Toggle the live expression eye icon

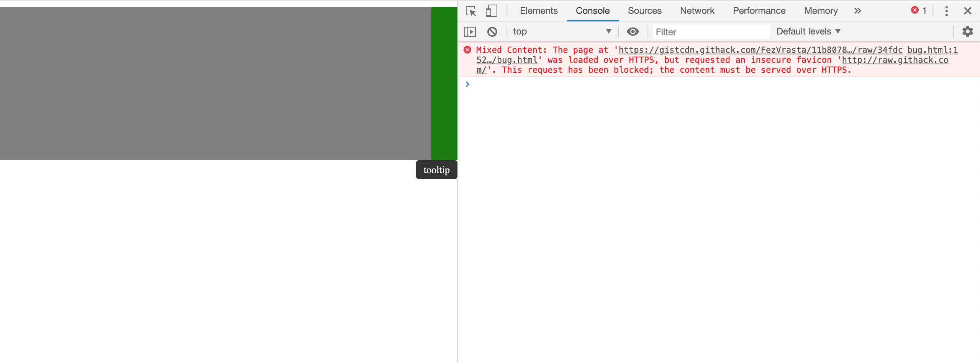633,31
